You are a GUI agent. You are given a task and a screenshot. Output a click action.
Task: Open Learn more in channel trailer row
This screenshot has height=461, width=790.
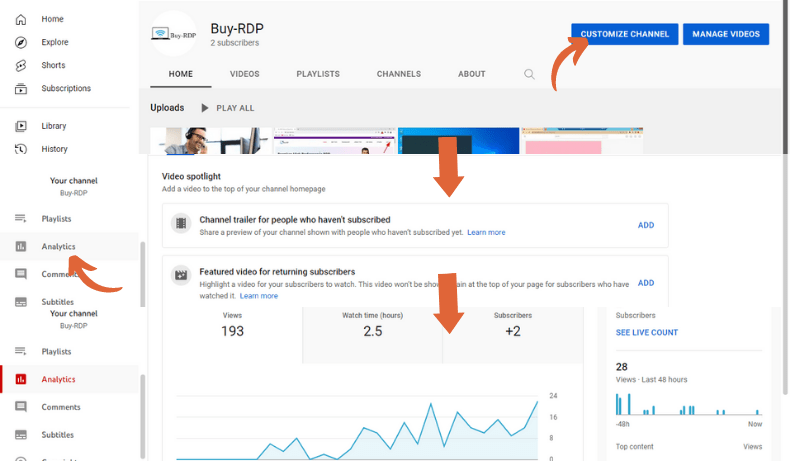coord(486,232)
